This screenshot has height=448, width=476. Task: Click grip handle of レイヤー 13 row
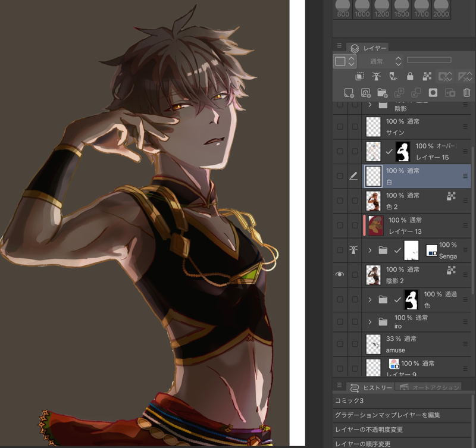(x=465, y=225)
